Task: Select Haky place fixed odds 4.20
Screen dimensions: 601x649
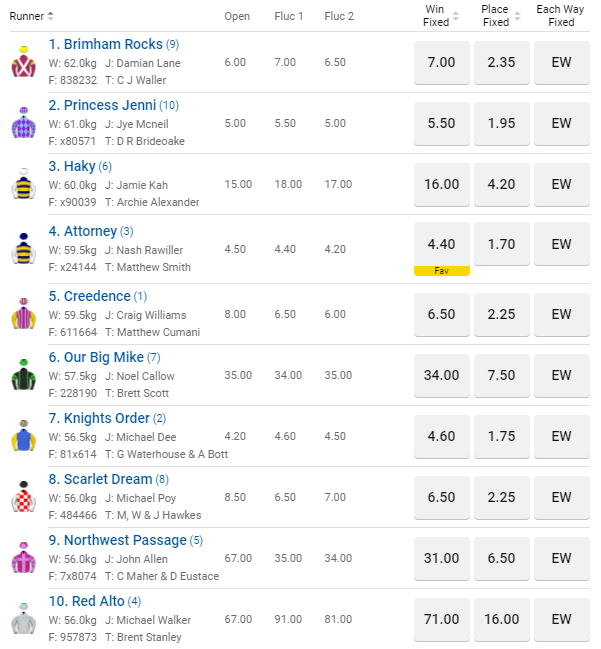Action: coord(501,184)
